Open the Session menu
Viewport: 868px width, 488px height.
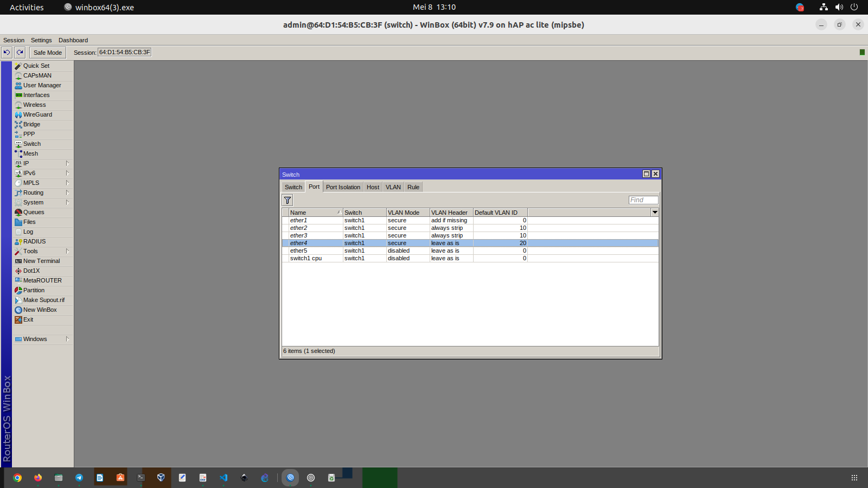(14, 40)
